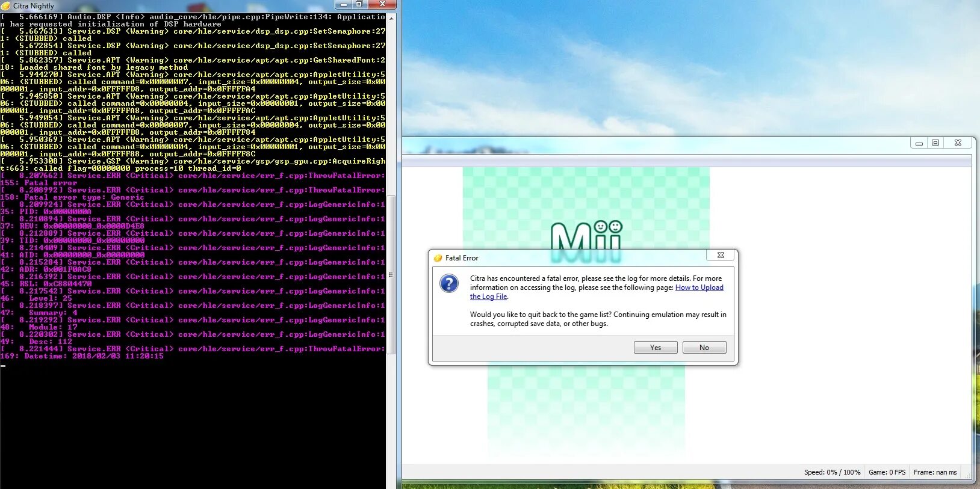Viewport: 980px width, 489px height.
Task: Click the Mii logo in emulator screen
Action: tap(586, 241)
